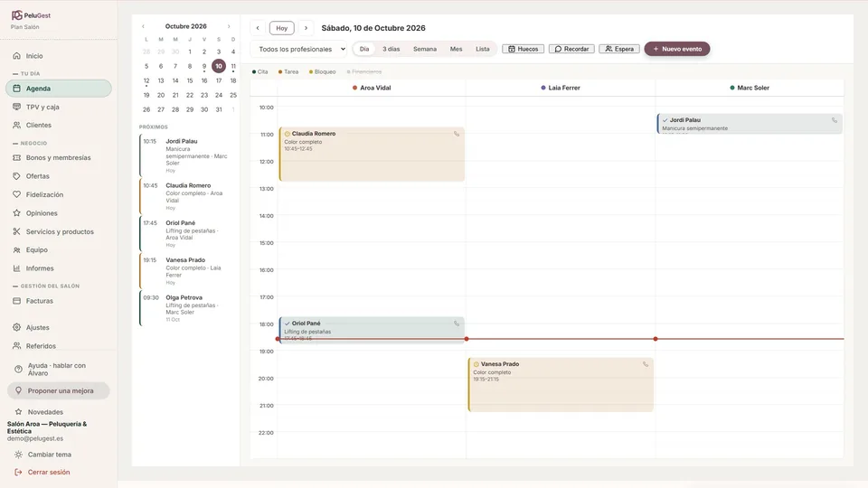
Task: Click the Cerrar sesión logout icon
Action: (x=18, y=472)
